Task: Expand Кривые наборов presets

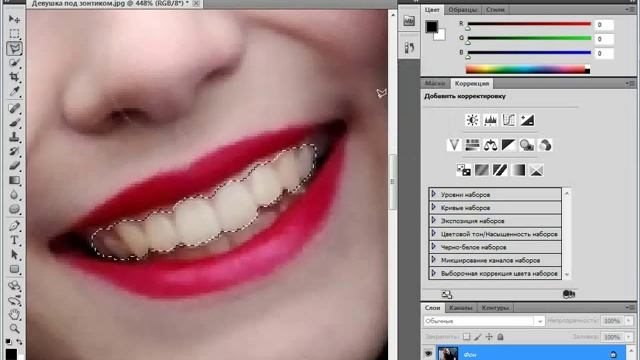Action: (433, 207)
